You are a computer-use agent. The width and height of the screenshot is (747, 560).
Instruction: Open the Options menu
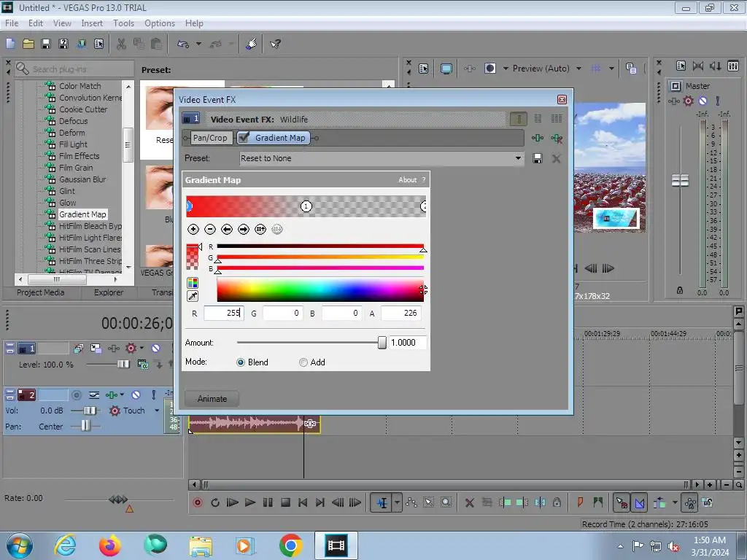(x=160, y=23)
